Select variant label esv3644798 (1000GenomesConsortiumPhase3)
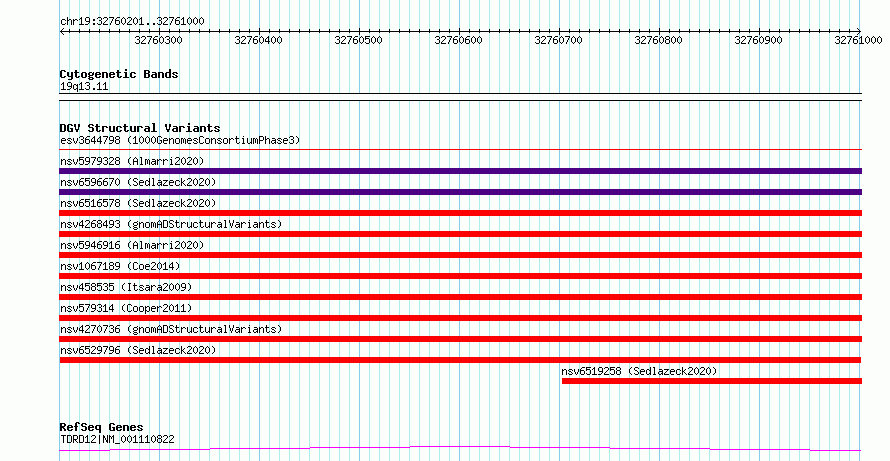890x461 pixels. tap(180, 140)
